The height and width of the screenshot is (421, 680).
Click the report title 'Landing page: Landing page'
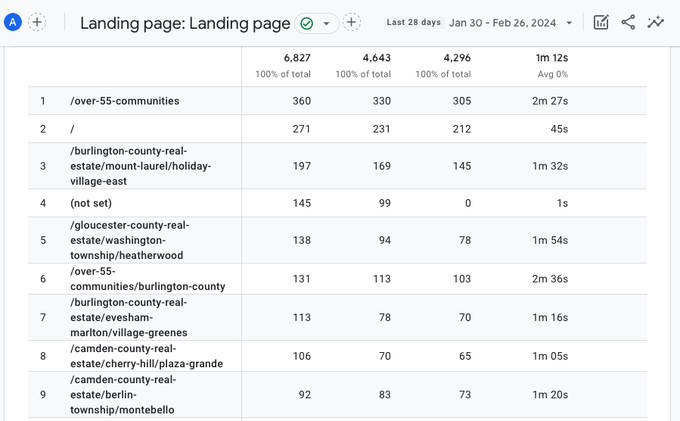(185, 23)
